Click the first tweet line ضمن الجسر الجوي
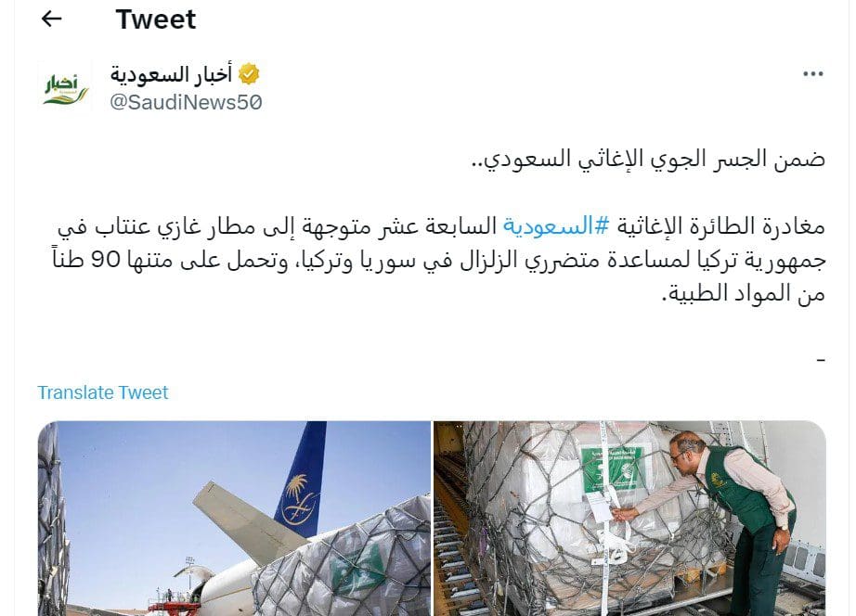Viewport: 856px width, 616px height. (648, 159)
